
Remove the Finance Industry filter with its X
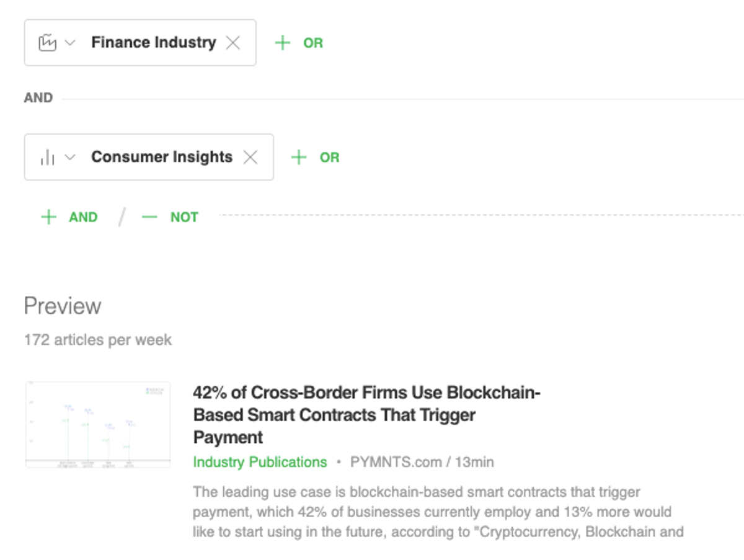pyautogui.click(x=234, y=42)
